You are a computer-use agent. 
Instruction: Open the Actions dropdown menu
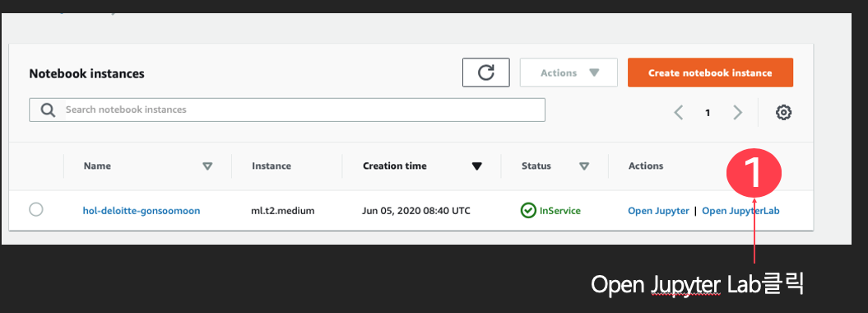(569, 72)
